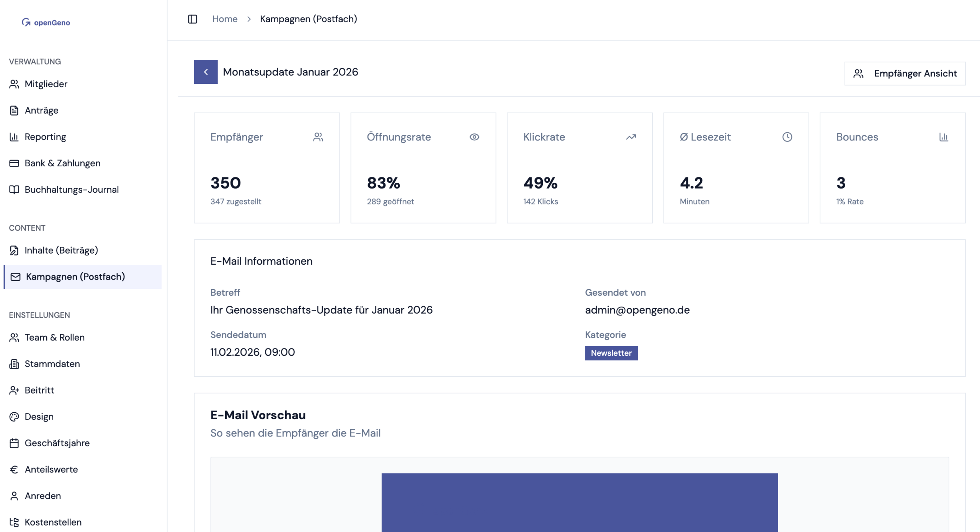Open Inhalte (Beiträge) section
The height and width of the screenshot is (532, 980).
(x=61, y=251)
